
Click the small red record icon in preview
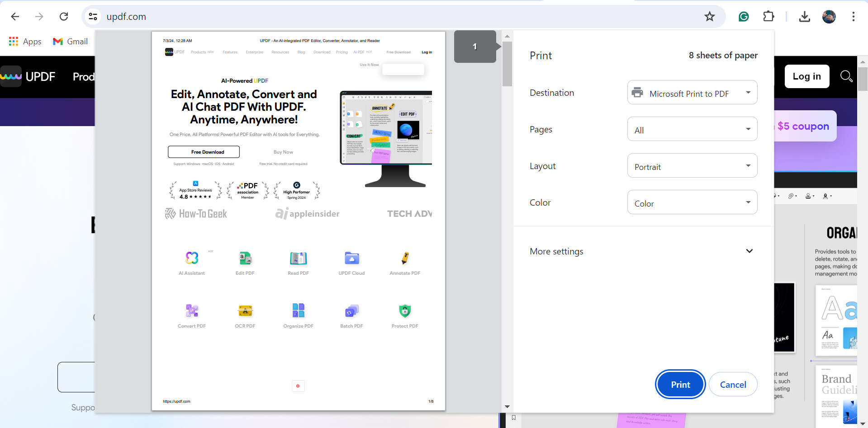click(x=298, y=386)
